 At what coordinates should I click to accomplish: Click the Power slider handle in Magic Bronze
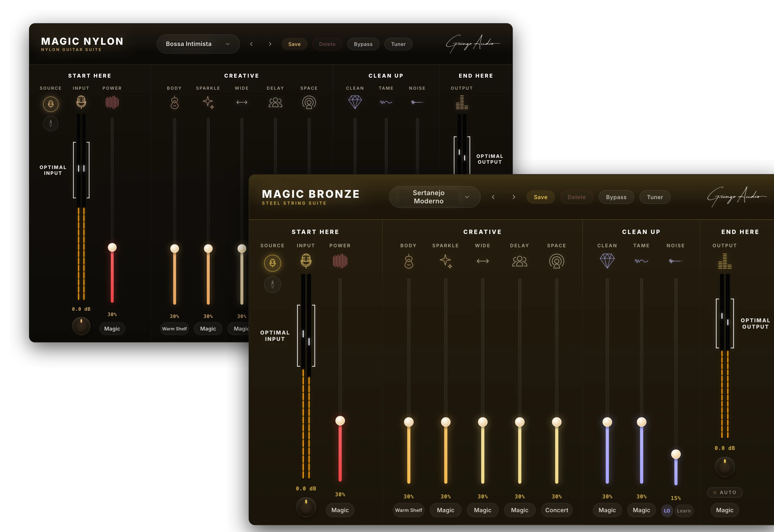(340, 420)
